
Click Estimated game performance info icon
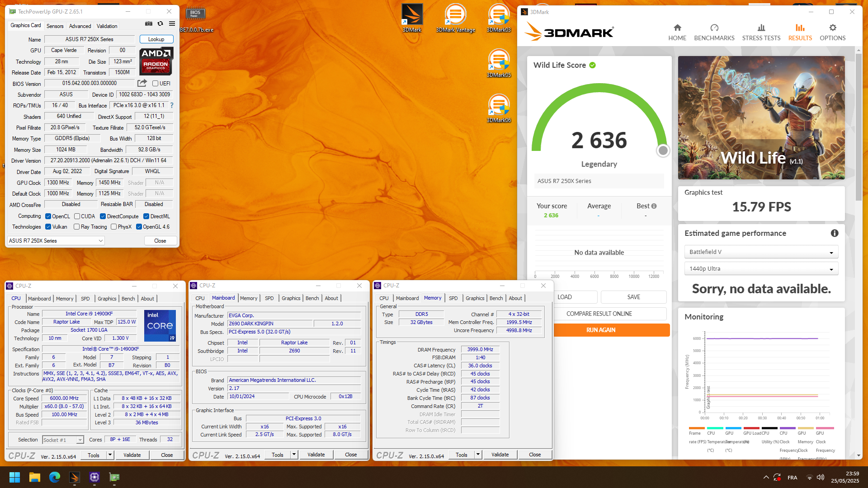835,233
